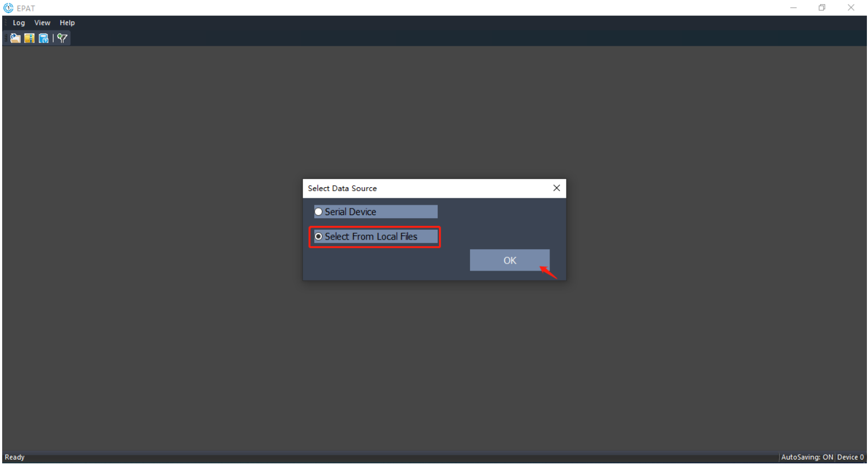Click the Ready status bar text
This screenshot has height=465, width=868.
pyautogui.click(x=15, y=457)
